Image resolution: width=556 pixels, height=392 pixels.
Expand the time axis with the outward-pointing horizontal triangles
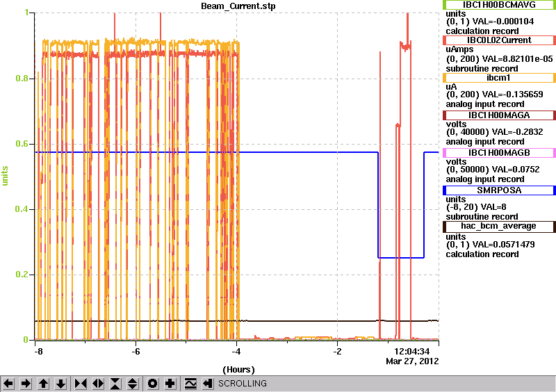click(98, 384)
